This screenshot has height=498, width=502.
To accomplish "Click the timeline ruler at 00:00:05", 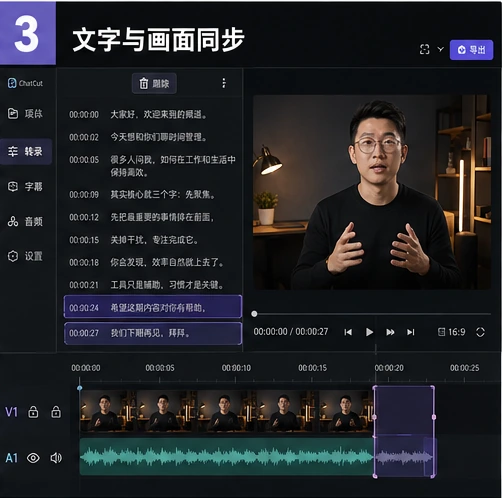I will (160, 368).
